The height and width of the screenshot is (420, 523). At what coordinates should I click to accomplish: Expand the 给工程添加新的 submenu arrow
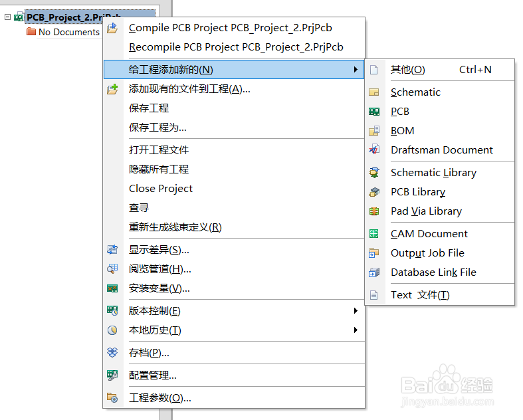pos(356,69)
